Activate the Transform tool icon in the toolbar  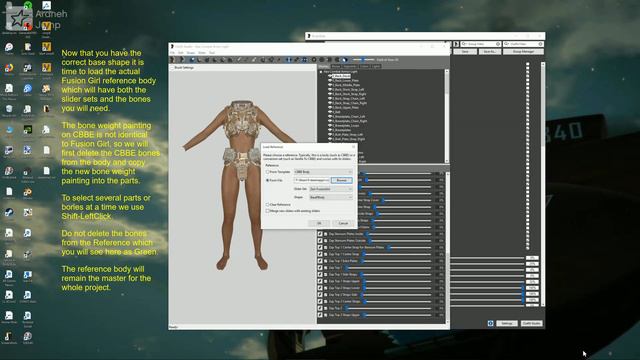point(262,60)
